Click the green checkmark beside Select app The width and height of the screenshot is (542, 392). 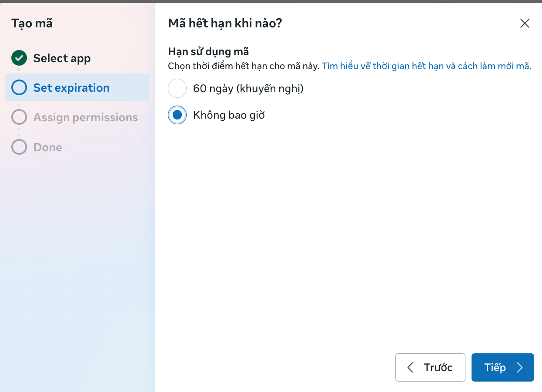[x=19, y=58]
